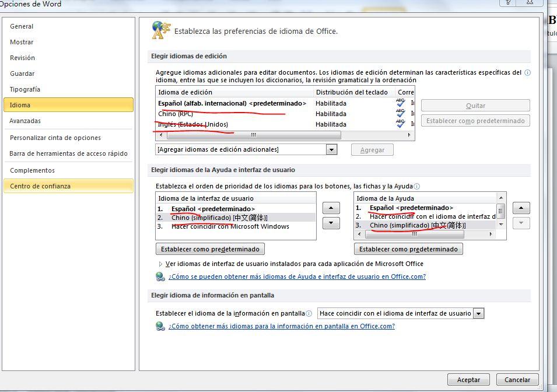The height and width of the screenshot is (392, 557).
Task: Select Inglés (Estados Unidos) in editing languages list
Action: 193,124
